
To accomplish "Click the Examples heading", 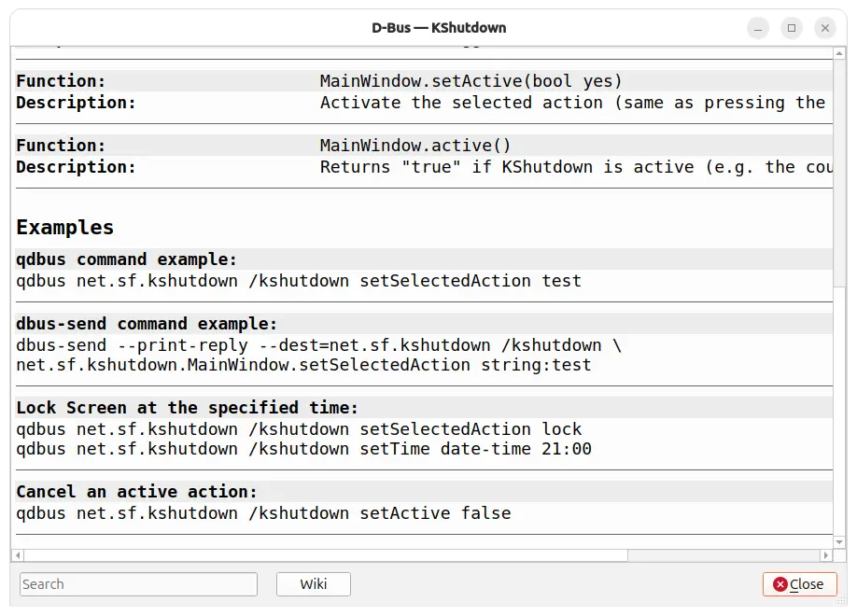I will coord(65,228).
